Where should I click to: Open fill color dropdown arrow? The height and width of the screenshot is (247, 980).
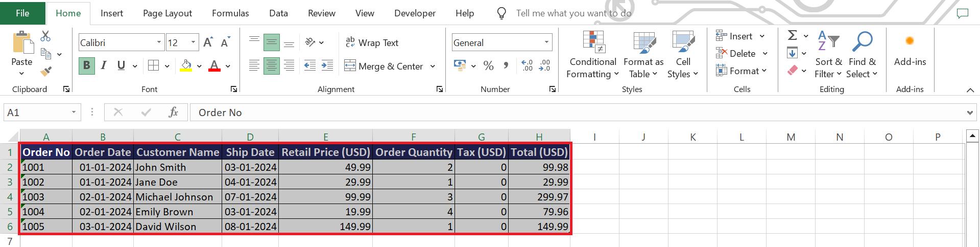coord(199,66)
